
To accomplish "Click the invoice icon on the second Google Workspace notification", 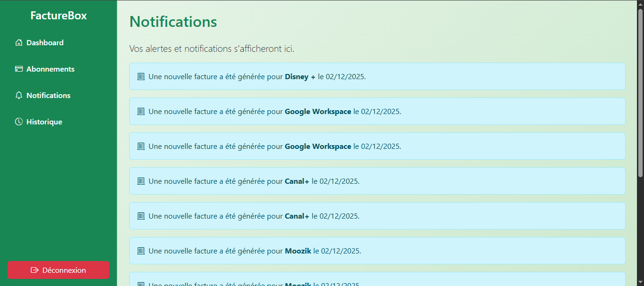I will (x=141, y=147).
